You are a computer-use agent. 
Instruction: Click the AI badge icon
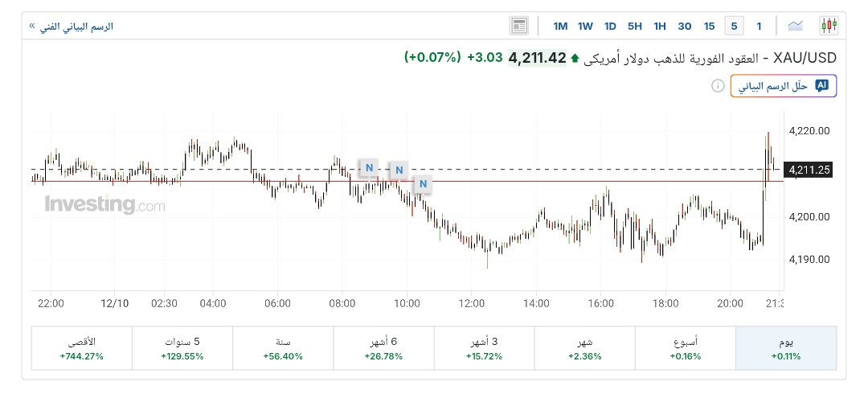pyautogui.click(x=821, y=85)
